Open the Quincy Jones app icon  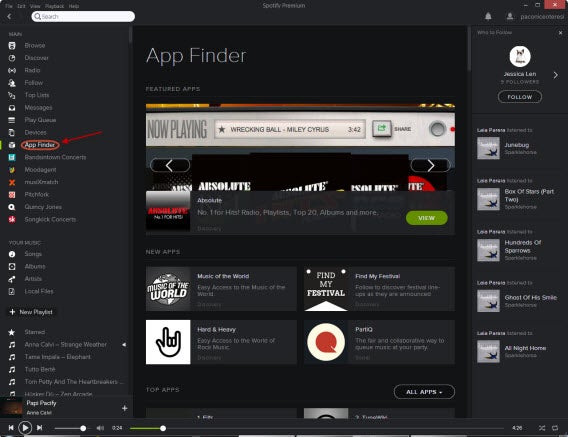click(12, 207)
